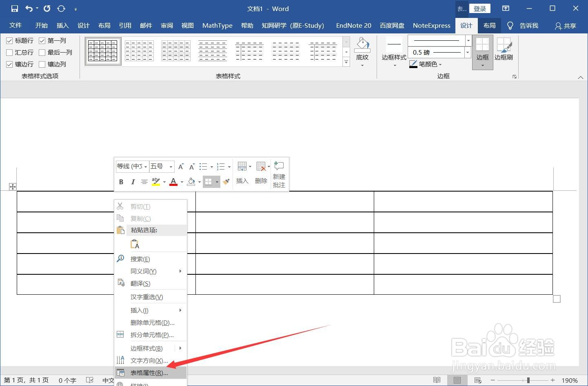Image resolution: width=588 pixels, height=386 pixels.
Task: Click the format painter brush in mini toolbar
Action: click(x=226, y=182)
